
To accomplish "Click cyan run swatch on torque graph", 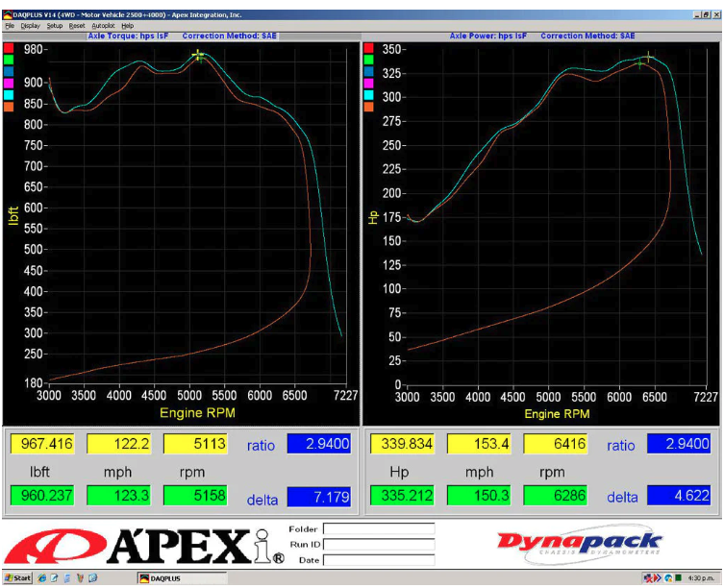I will click(x=9, y=94).
